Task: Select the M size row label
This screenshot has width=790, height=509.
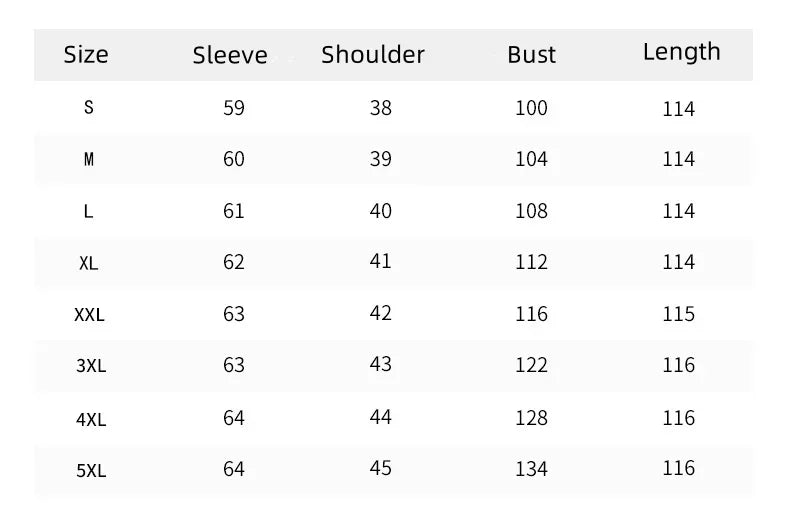Action: (89, 160)
